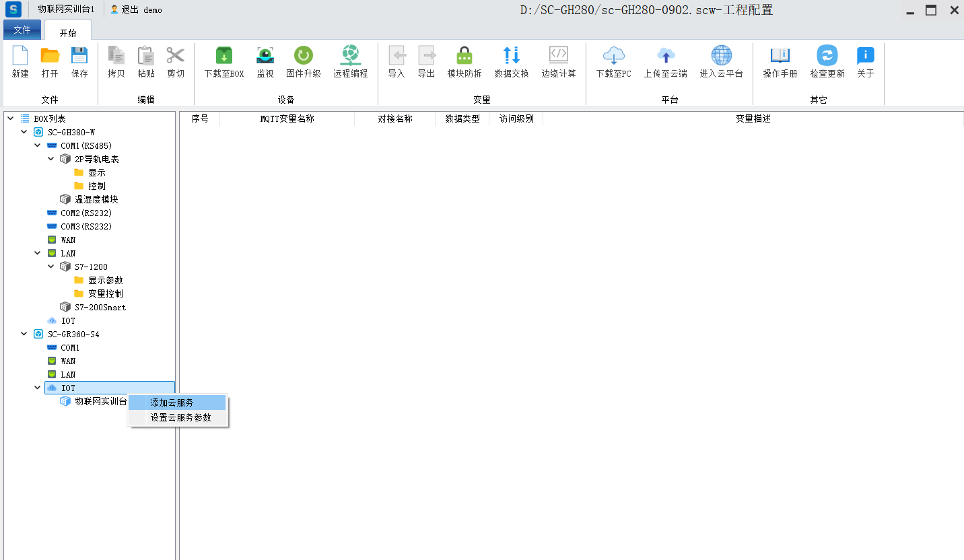Open 数据交换 data exchange
964x560 pixels.
point(512,56)
